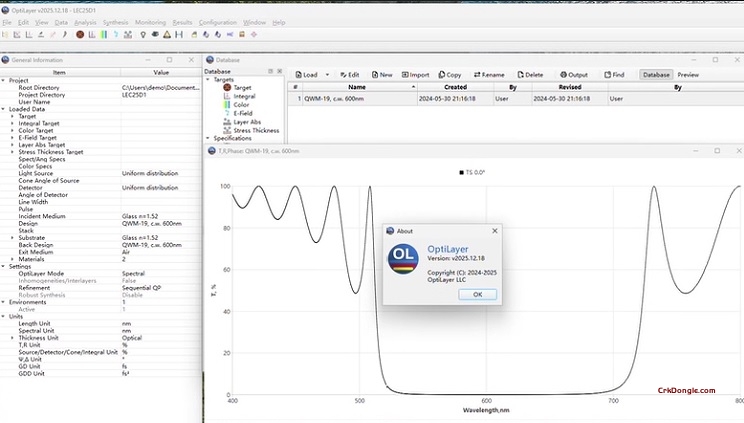Click the Incident Medium value Glass n=1.52
Screen dimensions: 744x423
(x=140, y=216)
